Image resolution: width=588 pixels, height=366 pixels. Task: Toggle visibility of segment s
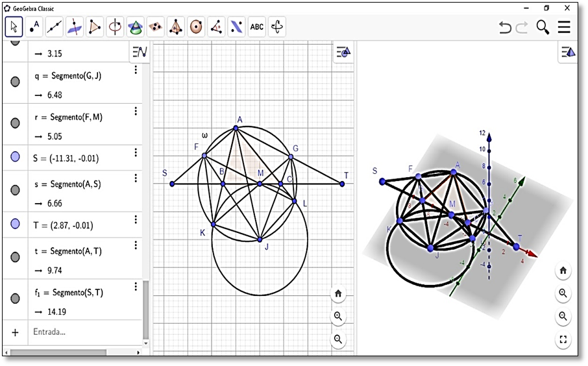(15, 190)
